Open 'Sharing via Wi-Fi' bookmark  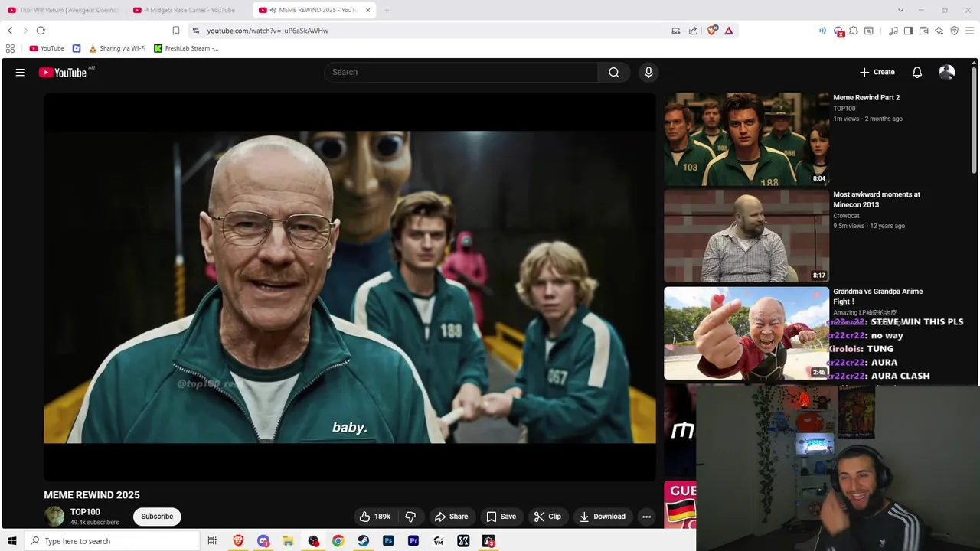pyautogui.click(x=117, y=48)
